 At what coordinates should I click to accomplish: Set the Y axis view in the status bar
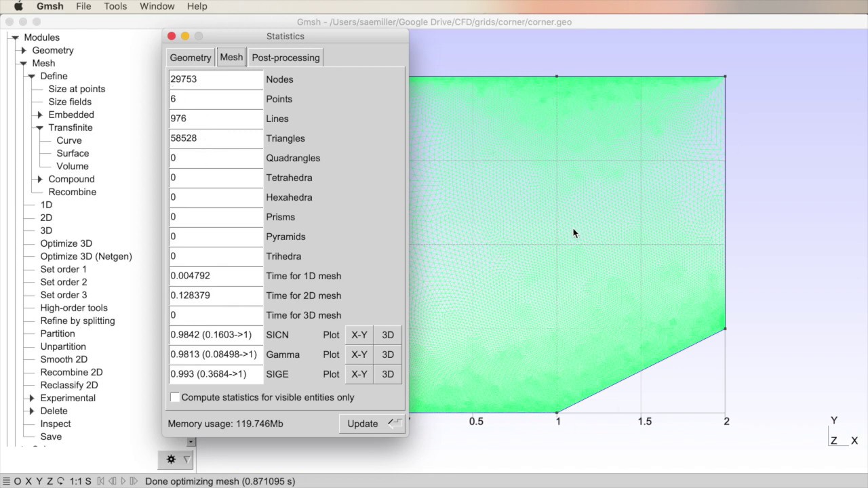[x=39, y=481]
